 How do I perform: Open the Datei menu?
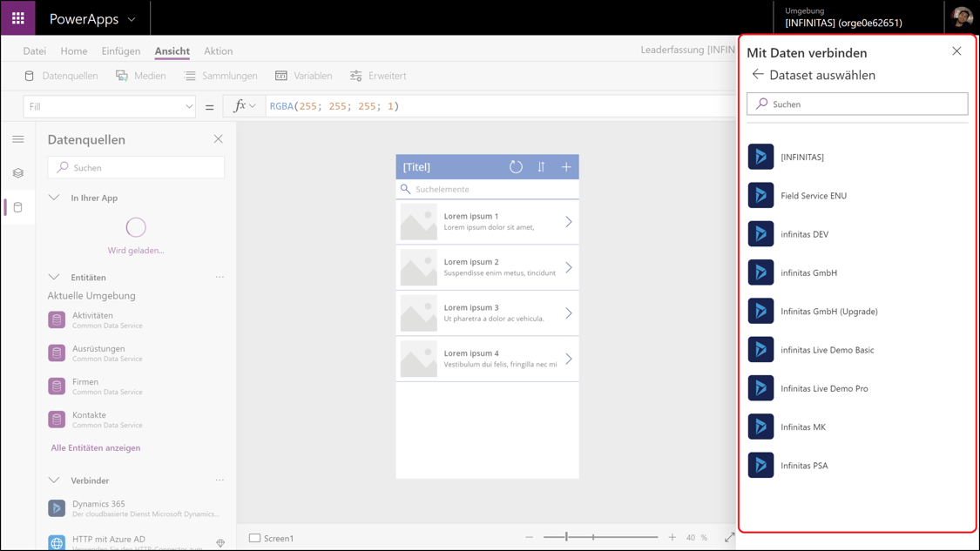click(34, 50)
